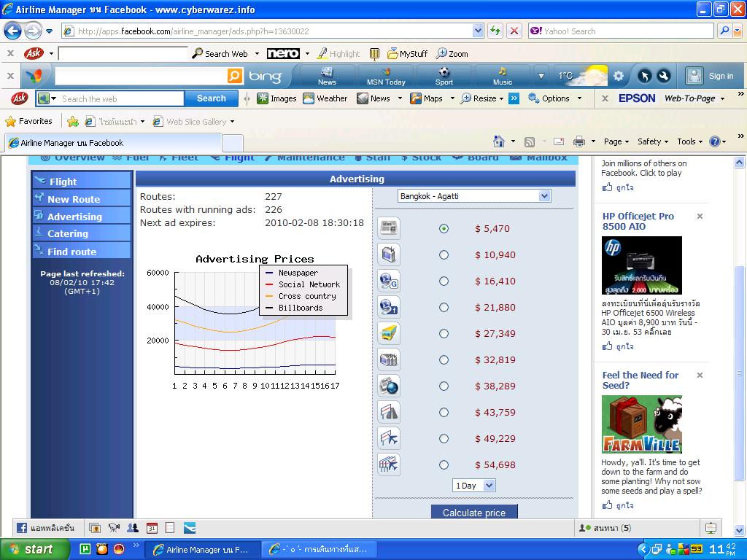Select the Google web ad icon for $16,410
Viewport: 747px width, 560px height.
[389, 281]
